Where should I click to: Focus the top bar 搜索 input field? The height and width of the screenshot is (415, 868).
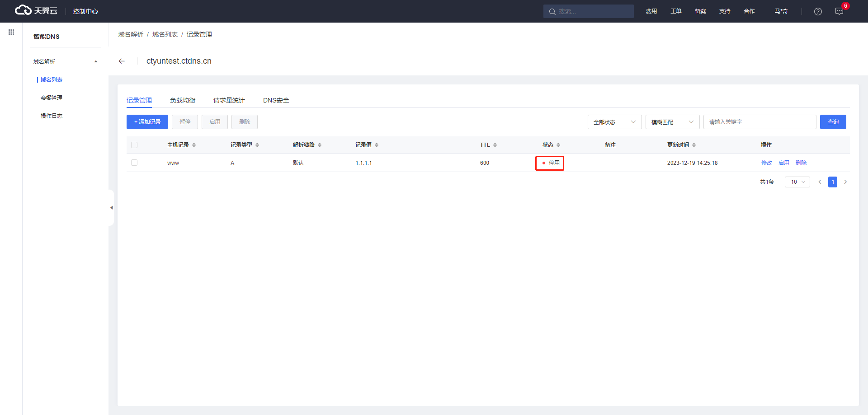pyautogui.click(x=589, y=11)
